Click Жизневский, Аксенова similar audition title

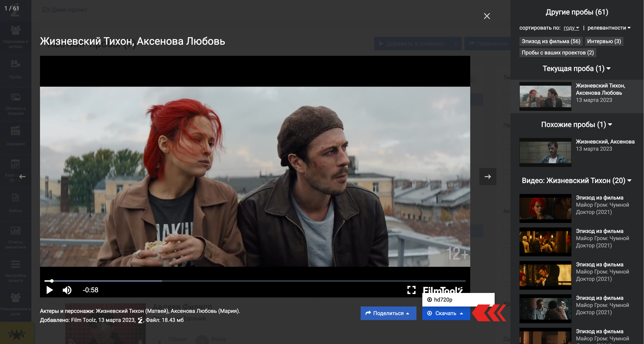605,142
